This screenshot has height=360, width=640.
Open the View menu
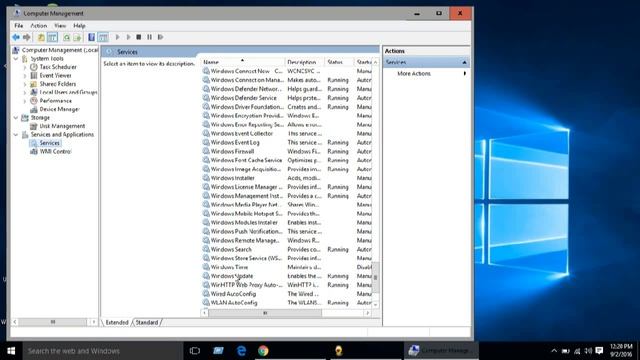click(60, 25)
